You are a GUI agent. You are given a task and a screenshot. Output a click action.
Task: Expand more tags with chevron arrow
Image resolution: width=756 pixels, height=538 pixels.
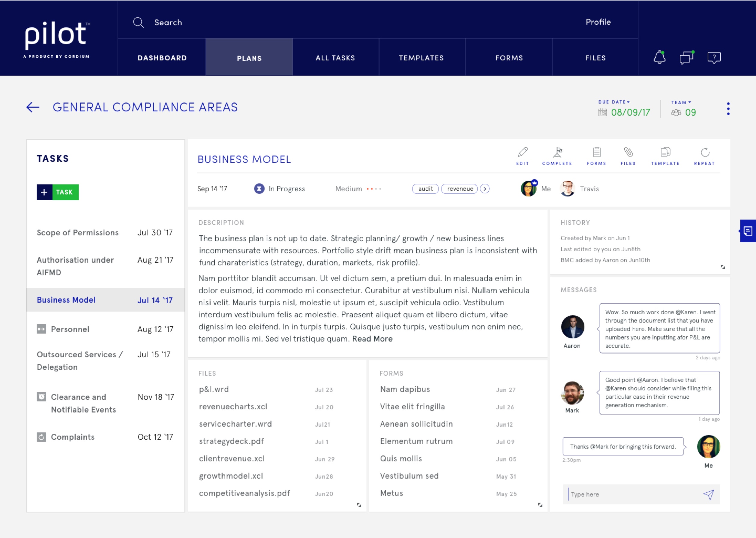pyautogui.click(x=485, y=189)
